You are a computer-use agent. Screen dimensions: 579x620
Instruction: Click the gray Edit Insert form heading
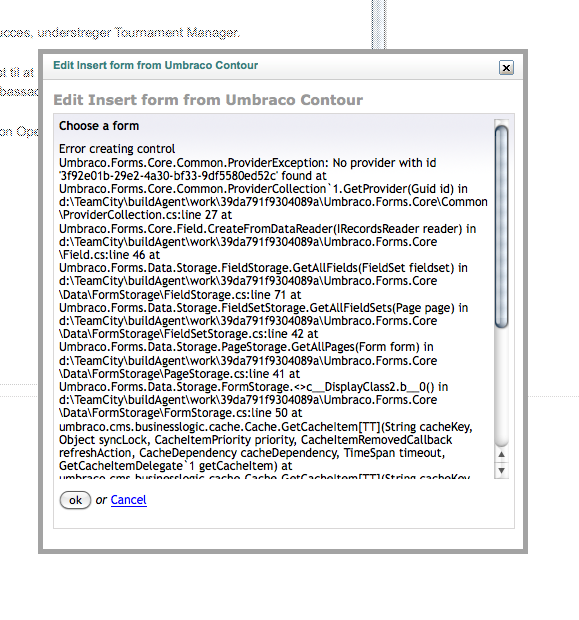(208, 100)
